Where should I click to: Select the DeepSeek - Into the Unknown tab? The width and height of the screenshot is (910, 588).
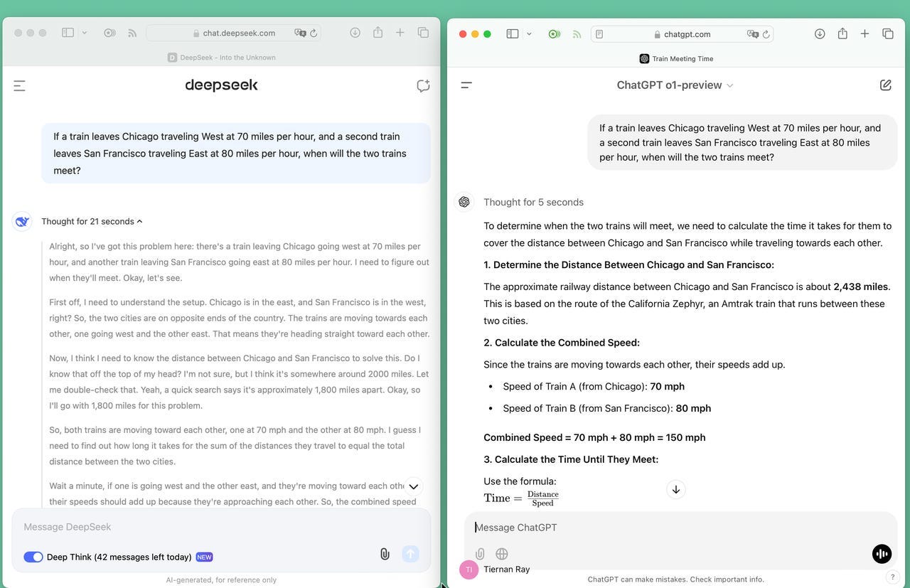click(221, 58)
